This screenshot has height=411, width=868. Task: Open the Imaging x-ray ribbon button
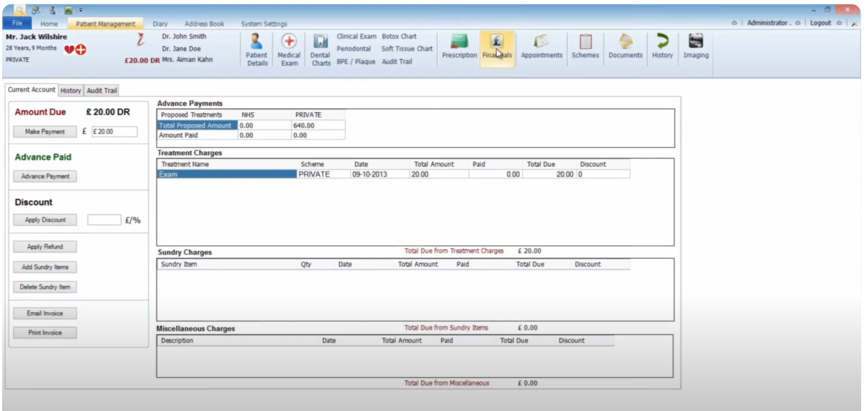696,46
